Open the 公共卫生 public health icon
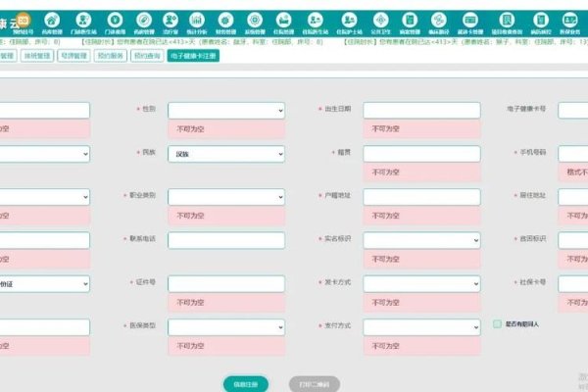The height and width of the screenshot is (392, 588). pyautogui.click(x=380, y=24)
